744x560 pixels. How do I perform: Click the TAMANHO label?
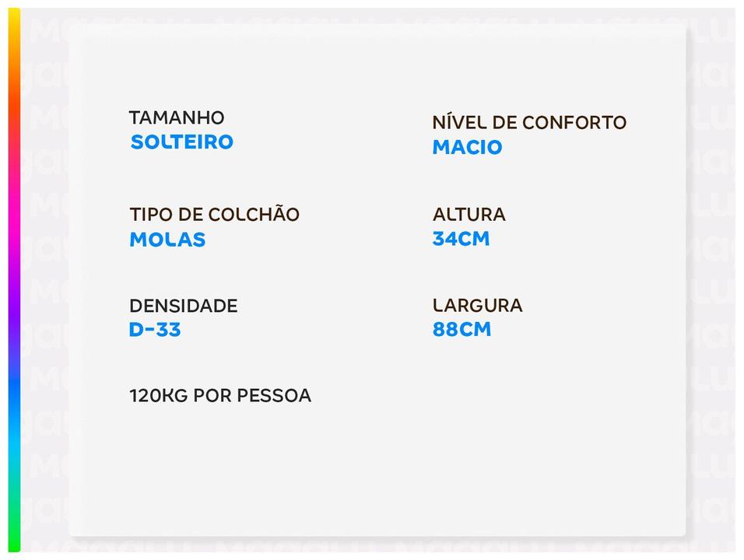[176, 118]
